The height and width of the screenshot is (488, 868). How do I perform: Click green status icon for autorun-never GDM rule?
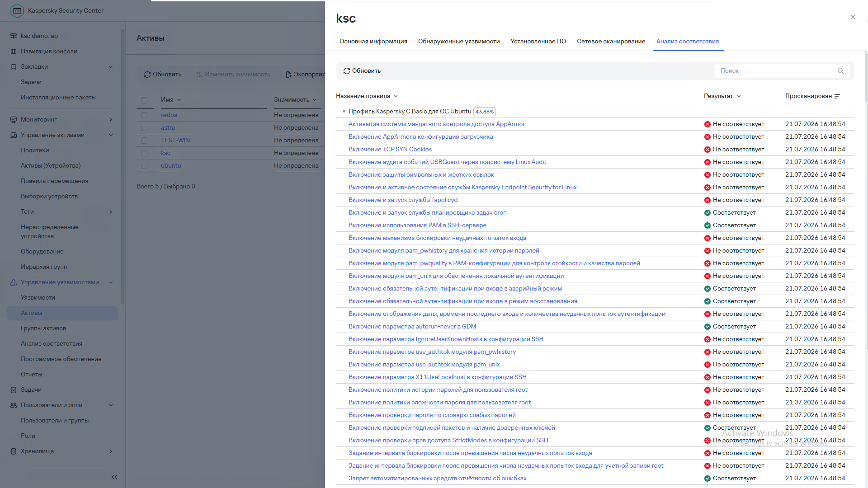[708, 327]
